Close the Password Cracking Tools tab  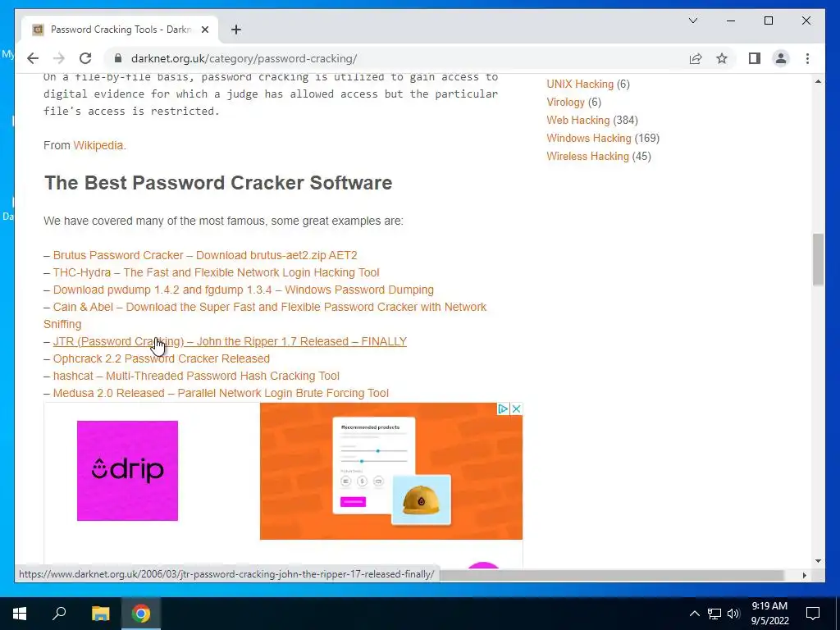(204, 30)
